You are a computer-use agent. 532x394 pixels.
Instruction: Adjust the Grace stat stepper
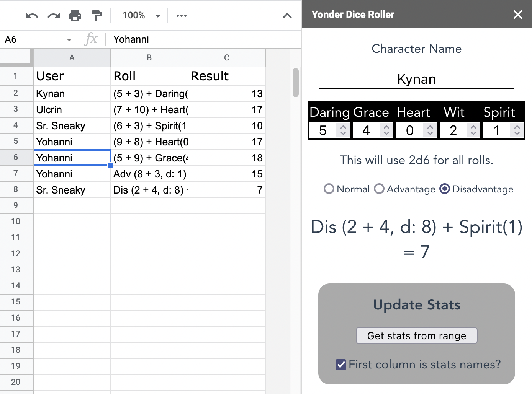(386, 130)
